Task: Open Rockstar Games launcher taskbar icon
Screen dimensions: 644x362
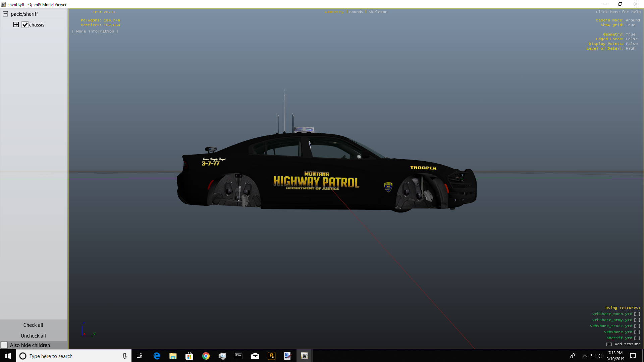Action: click(271, 356)
